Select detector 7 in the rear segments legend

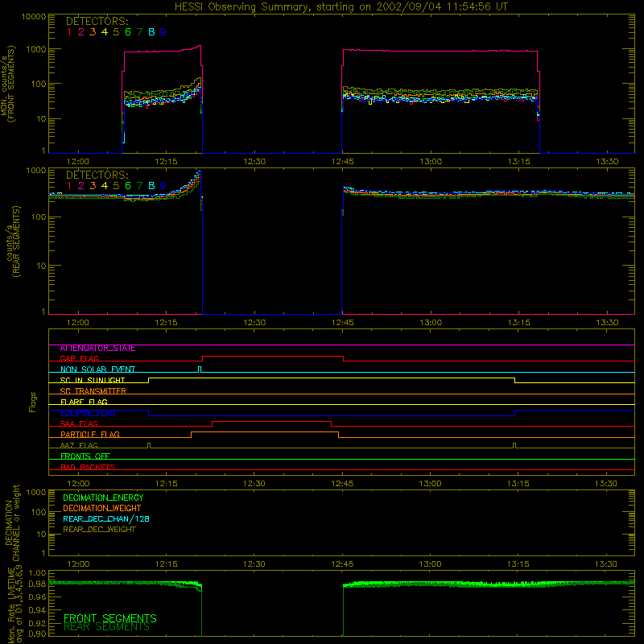point(139,186)
